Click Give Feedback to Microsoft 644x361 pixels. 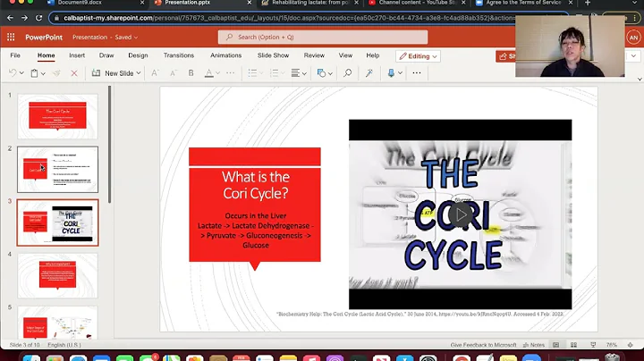(483, 345)
